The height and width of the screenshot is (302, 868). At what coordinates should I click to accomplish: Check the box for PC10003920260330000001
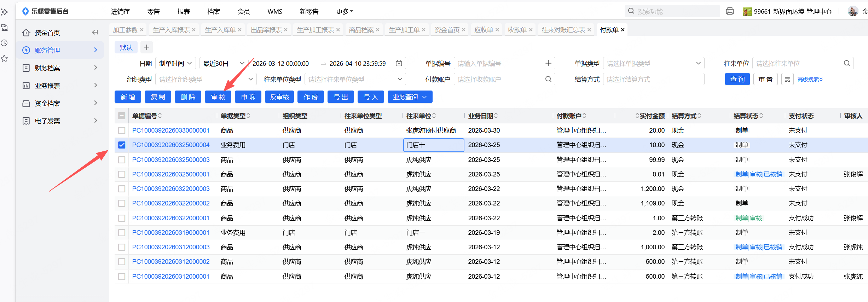pyautogui.click(x=122, y=130)
